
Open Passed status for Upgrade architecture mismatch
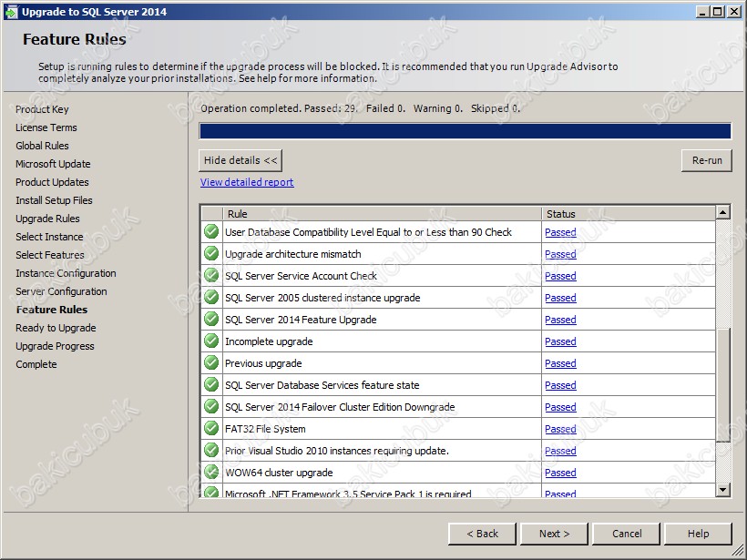pyautogui.click(x=560, y=254)
